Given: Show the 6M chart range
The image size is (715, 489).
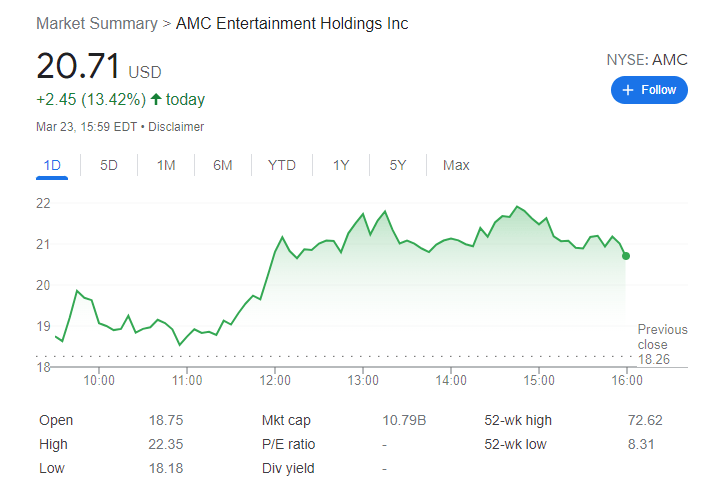Looking at the screenshot, I should point(223,165).
